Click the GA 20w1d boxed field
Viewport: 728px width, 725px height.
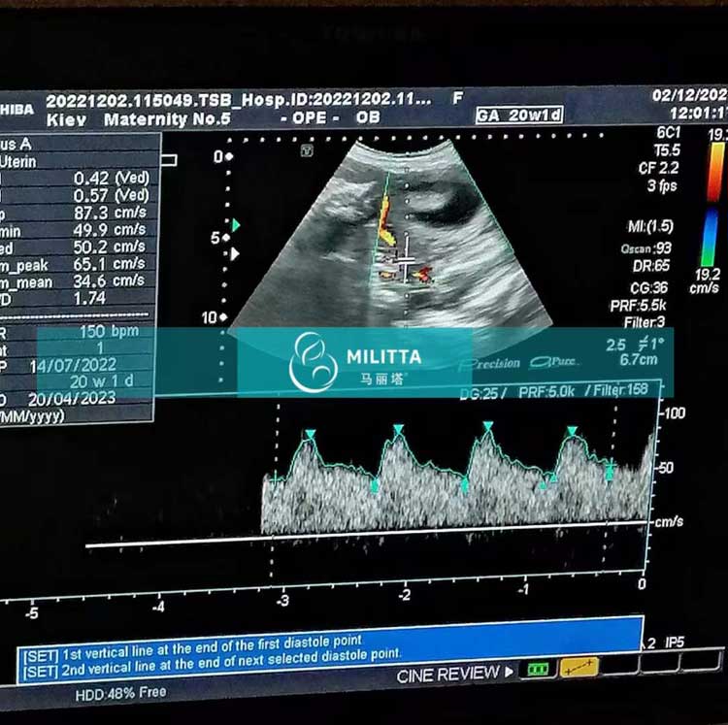pyautogui.click(x=519, y=115)
